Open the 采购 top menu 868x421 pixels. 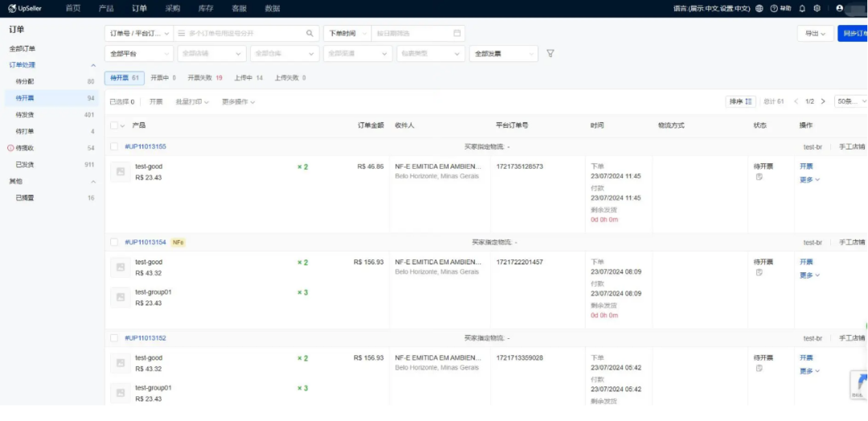172,8
